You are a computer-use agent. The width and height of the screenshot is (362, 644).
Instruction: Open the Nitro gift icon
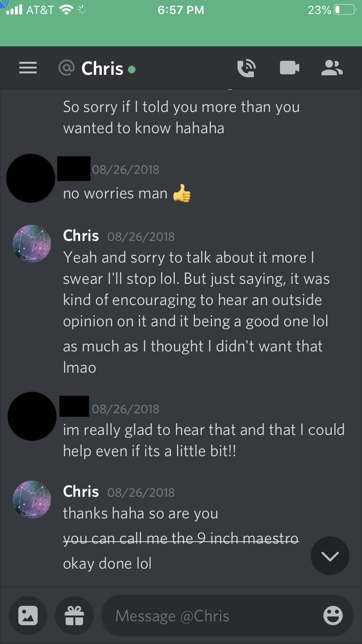click(74, 616)
